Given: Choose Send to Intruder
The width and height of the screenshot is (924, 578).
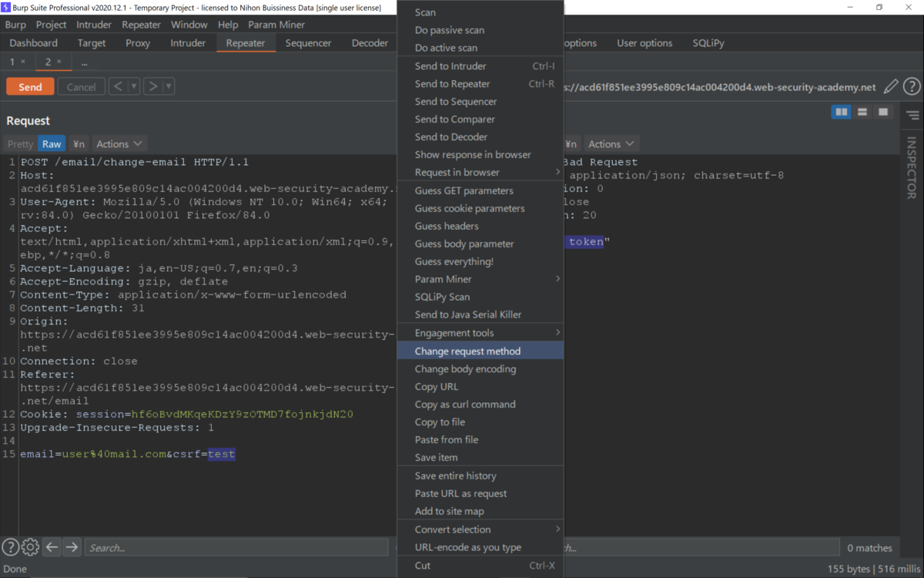Looking at the screenshot, I should click(x=480, y=66).
